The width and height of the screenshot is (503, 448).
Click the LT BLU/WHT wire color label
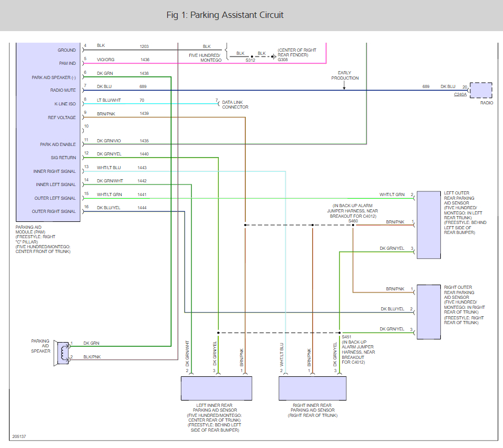point(109,100)
